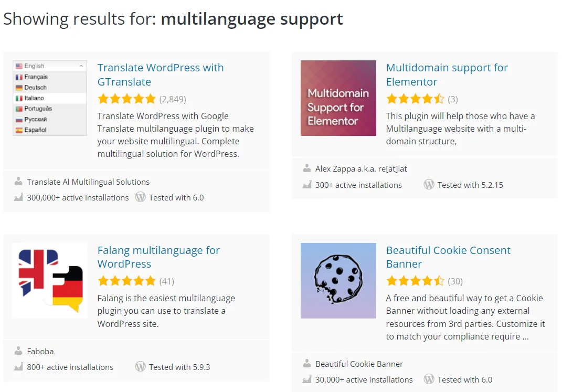The image size is (562, 392).
Task: Click the star rating for Beautiful Cookie Banner
Action: (415, 281)
